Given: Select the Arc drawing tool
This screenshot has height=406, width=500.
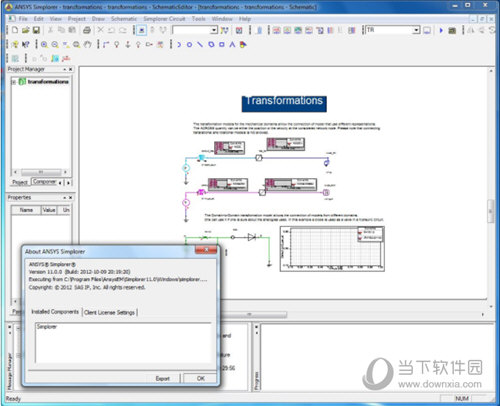Looking at the screenshot, I should pos(179,44).
